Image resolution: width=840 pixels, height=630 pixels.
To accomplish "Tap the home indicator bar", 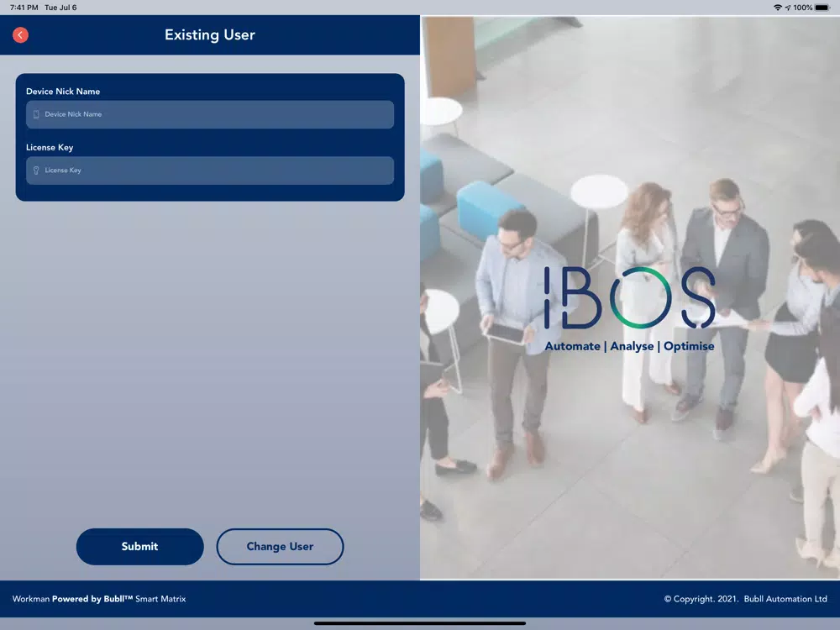I will pyautogui.click(x=419, y=623).
